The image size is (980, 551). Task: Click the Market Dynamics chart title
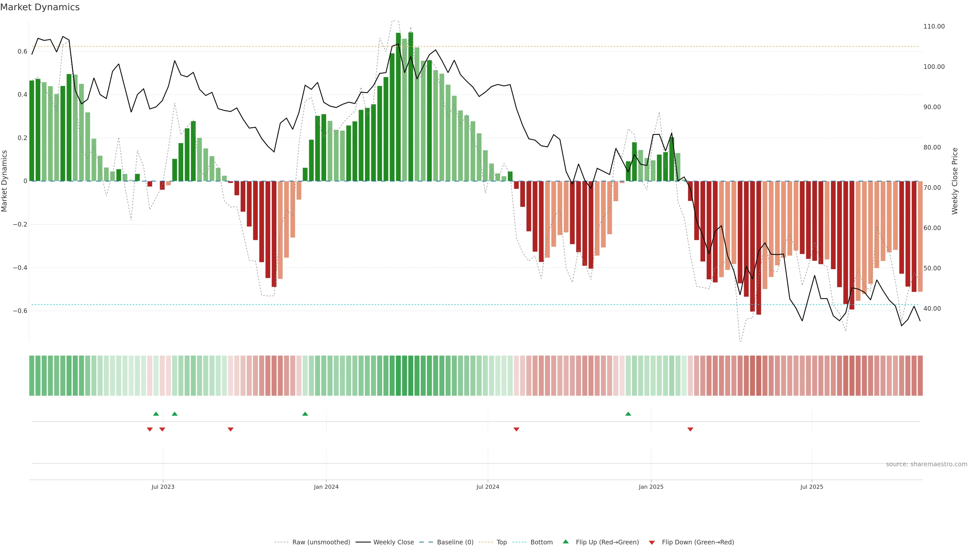[x=40, y=7]
